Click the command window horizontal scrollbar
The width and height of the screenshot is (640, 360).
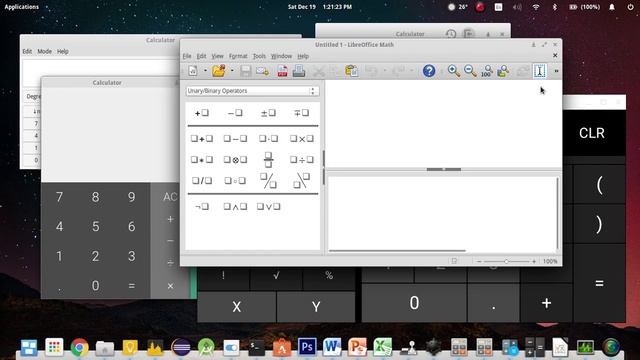point(397,251)
